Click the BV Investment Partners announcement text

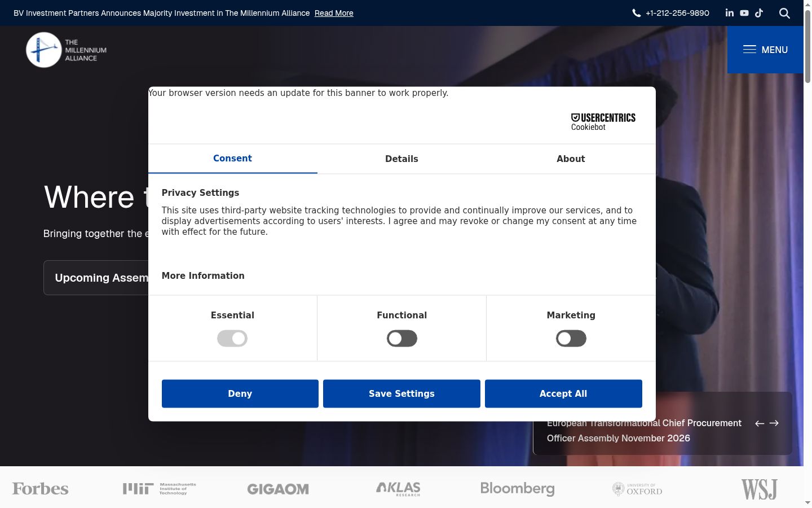coord(162,13)
